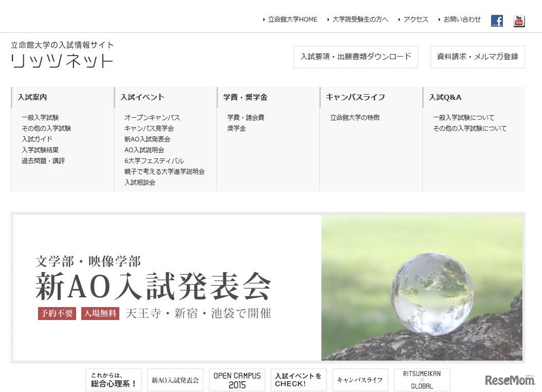The image size is (542, 392).
Task: Open 大学院受験生の方へ link
Action: point(360,20)
